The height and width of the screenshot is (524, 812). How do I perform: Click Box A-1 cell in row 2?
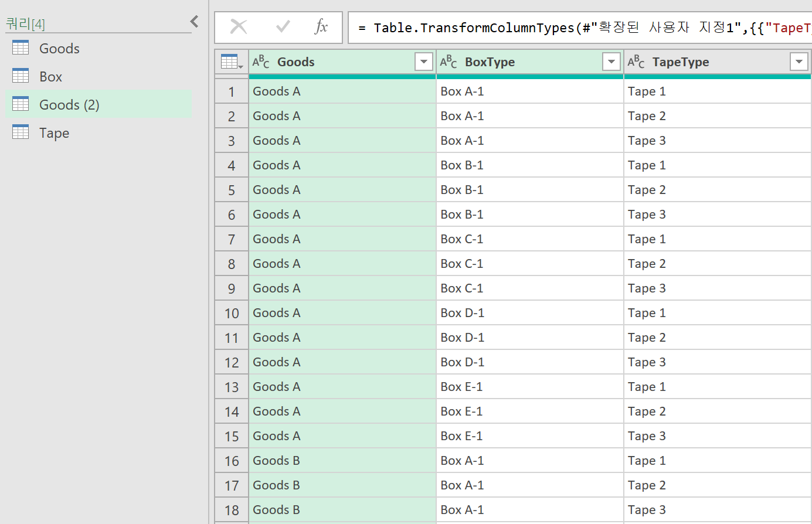coord(530,116)
